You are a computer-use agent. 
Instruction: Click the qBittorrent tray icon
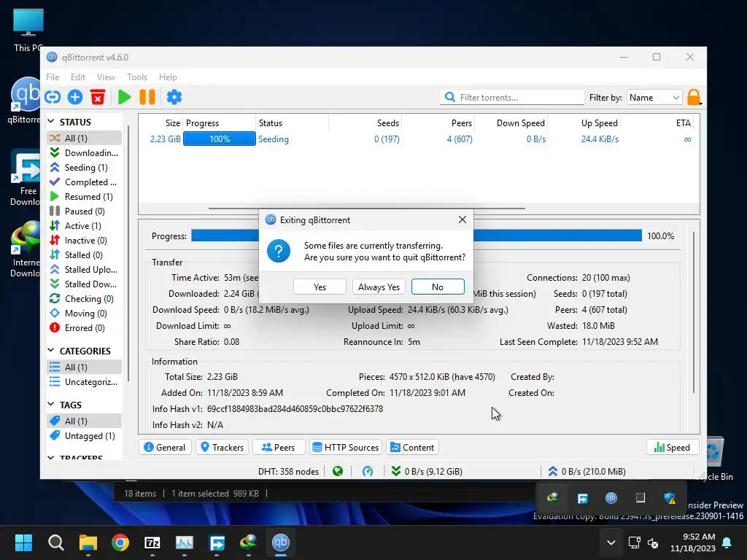(x=611, y=498)
